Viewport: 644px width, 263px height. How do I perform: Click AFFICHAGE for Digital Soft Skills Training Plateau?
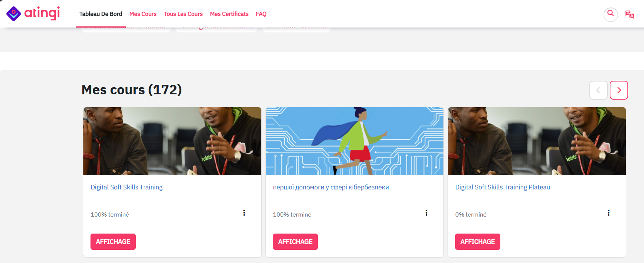pos(478,241)
